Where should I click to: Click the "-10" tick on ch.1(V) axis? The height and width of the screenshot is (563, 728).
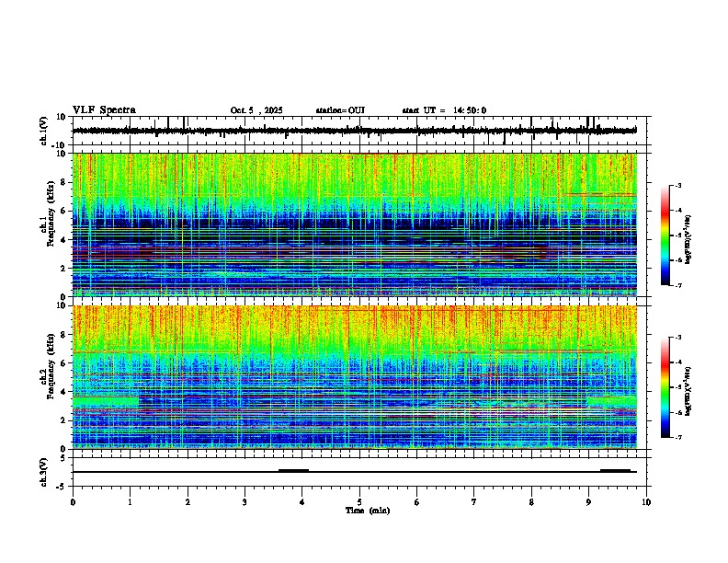60,145
